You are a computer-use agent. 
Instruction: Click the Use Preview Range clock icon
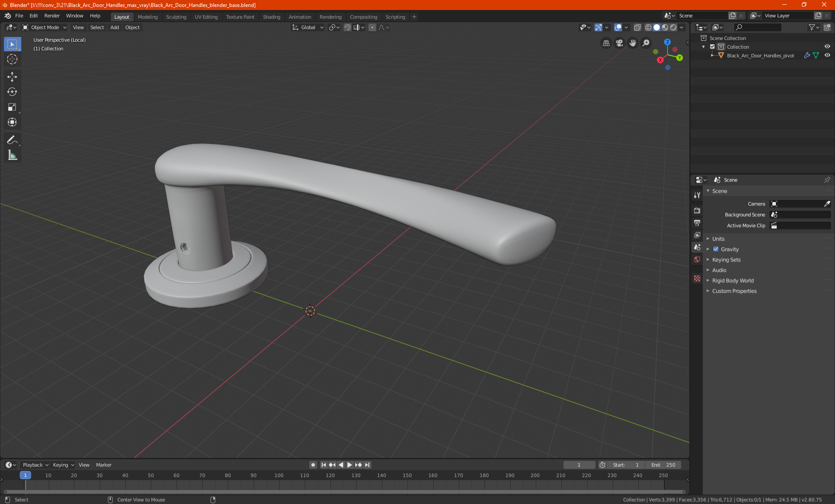[x=602, y=465]
